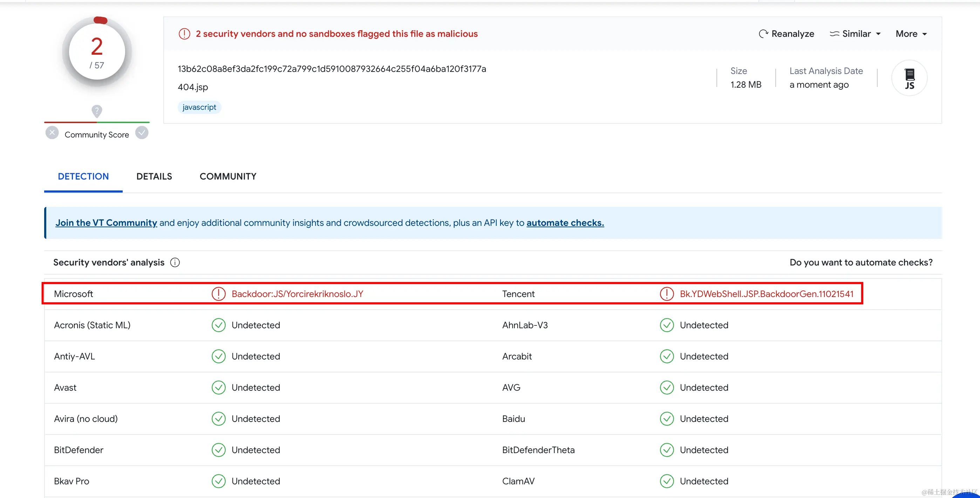Click the Reanalyze refresh icon
Screen dimensions: 980x498
coord(763,34)
